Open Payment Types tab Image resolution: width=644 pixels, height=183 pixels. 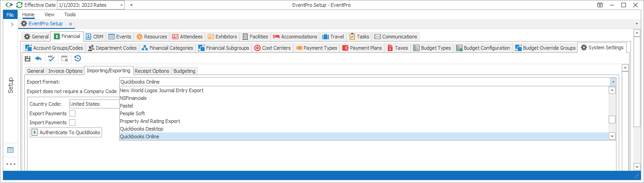tap(317, 48)
